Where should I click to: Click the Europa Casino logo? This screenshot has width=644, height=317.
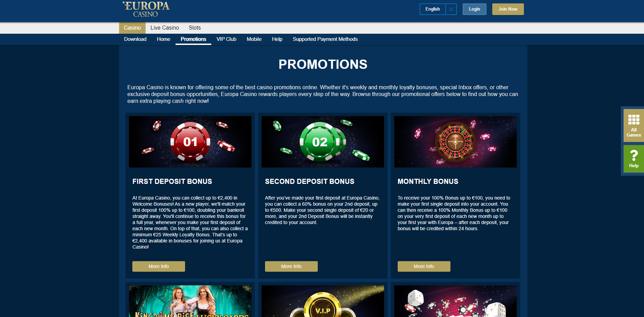(146, 9)
